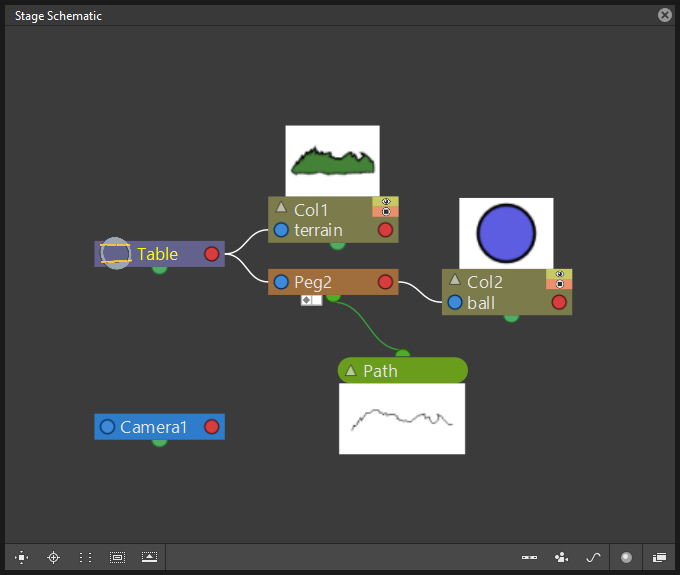Select the Table node label
This screenshot has height=575, width=680.
[x=157, y=254]
